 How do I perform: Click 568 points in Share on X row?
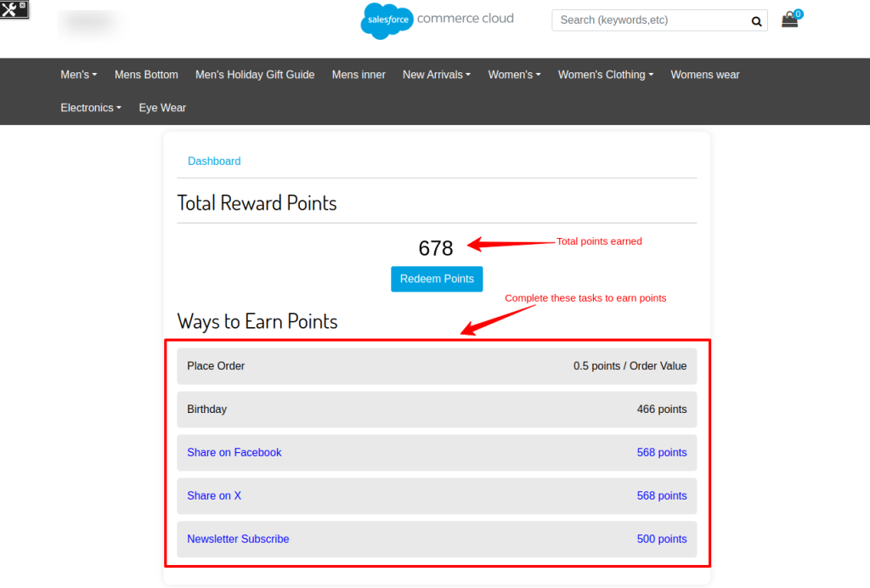click(662, 496)
